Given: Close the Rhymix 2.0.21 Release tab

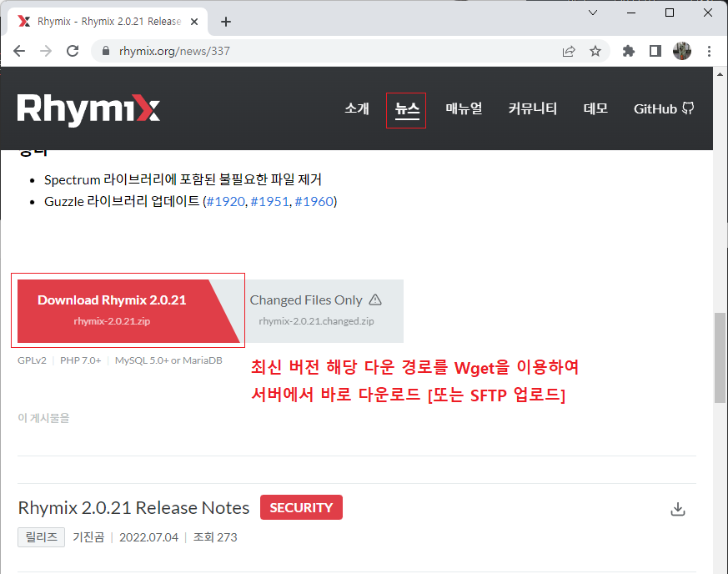Looking at the screenshot, I should 194,22.
